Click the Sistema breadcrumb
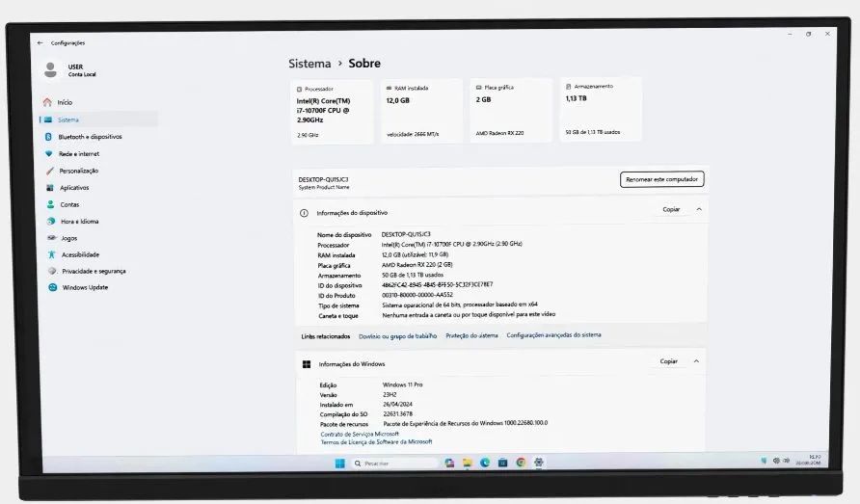Image resolution: width=860 pixels, height=504 pixels. (x=309, y=64)
